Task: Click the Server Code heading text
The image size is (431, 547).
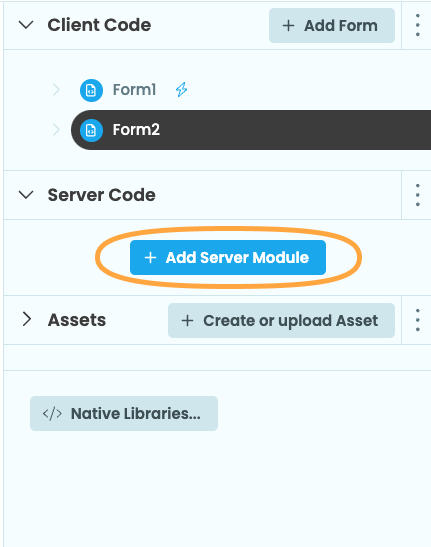Action: [102, 195]
